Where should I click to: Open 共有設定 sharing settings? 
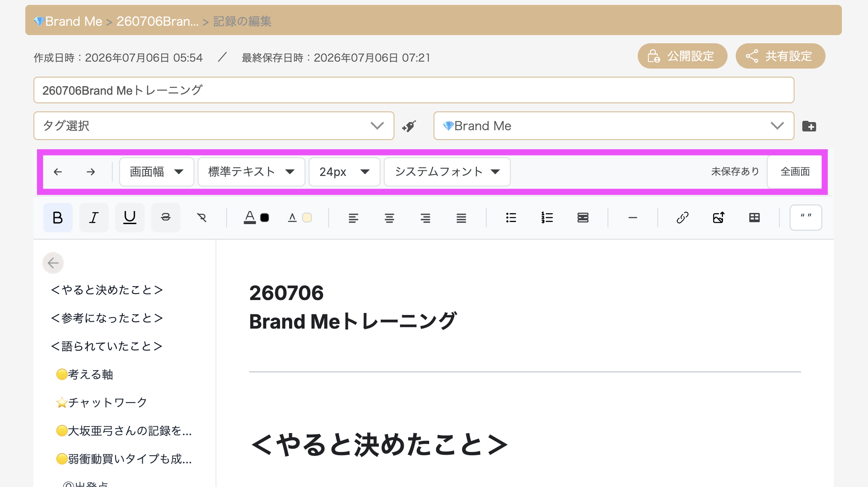(x=780, y=56)
